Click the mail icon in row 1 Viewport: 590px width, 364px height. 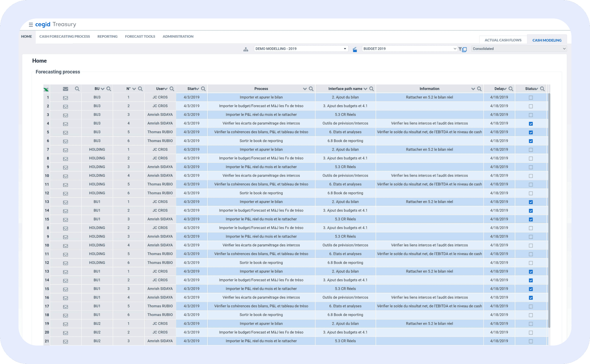click(66, 98)
